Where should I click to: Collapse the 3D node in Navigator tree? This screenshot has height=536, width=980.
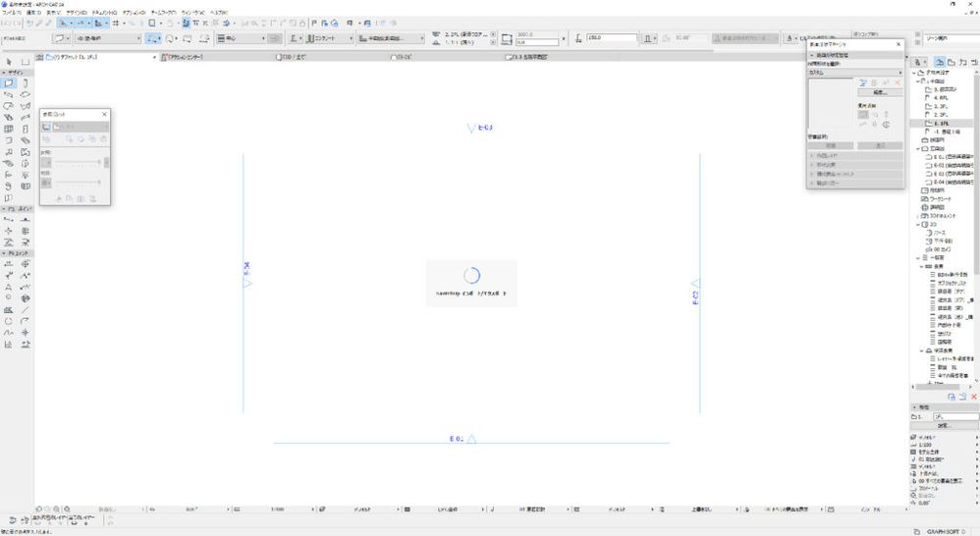click(919, 224)
